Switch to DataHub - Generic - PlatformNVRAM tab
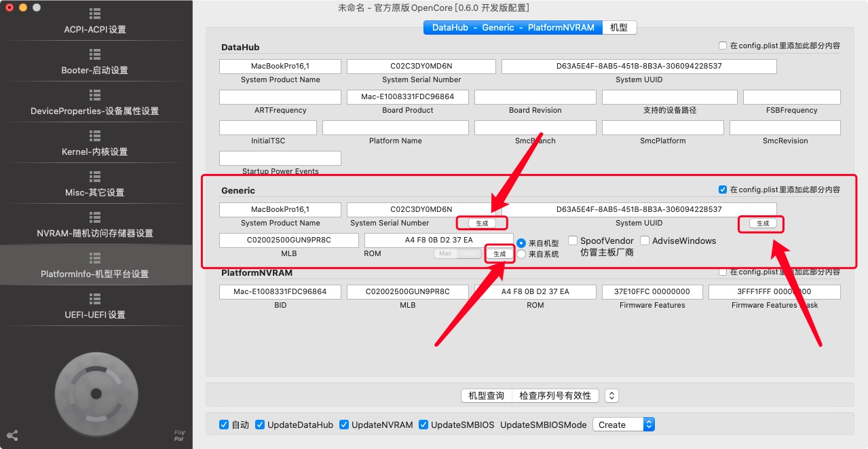 pyautogui.click(x=513, y=27)
